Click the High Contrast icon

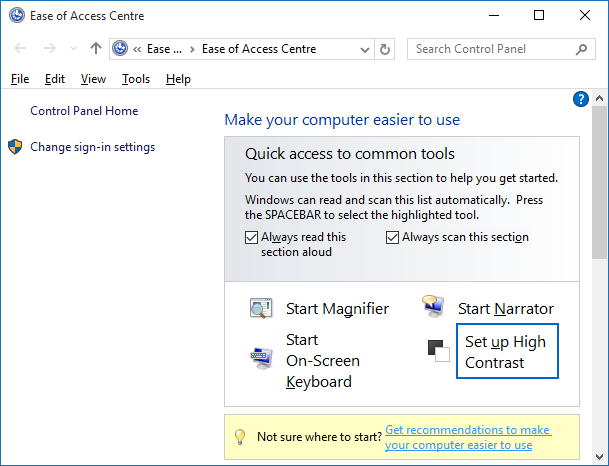coord(438,351)
